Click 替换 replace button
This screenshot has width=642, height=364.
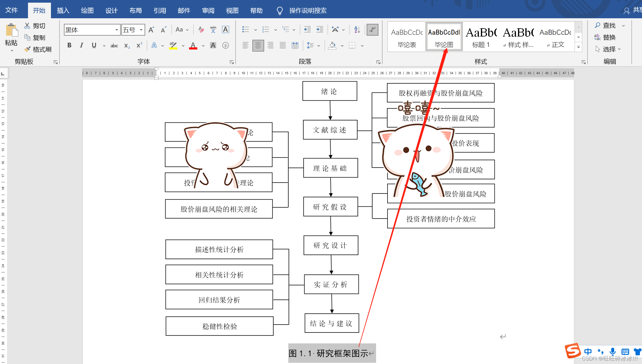pyautogui.click(x=605, y=37)
